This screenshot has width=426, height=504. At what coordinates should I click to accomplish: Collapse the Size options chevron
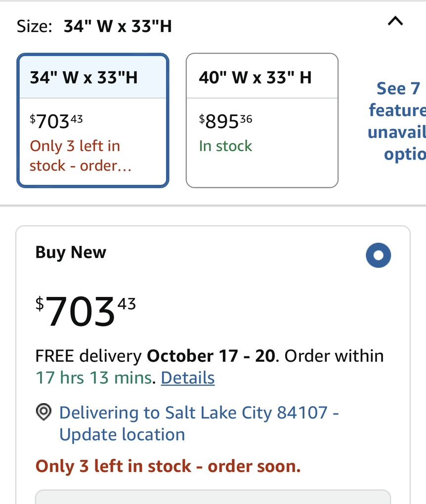[395, 21]
